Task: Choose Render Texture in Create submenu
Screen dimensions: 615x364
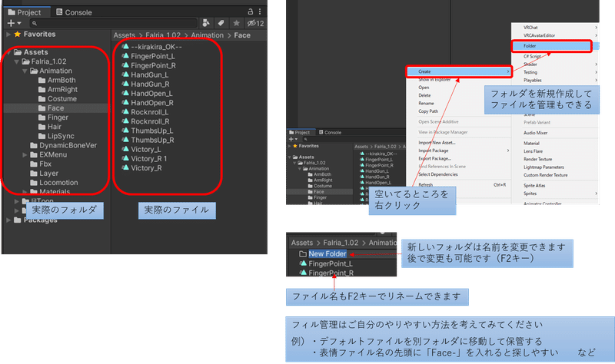Action: 537,159
